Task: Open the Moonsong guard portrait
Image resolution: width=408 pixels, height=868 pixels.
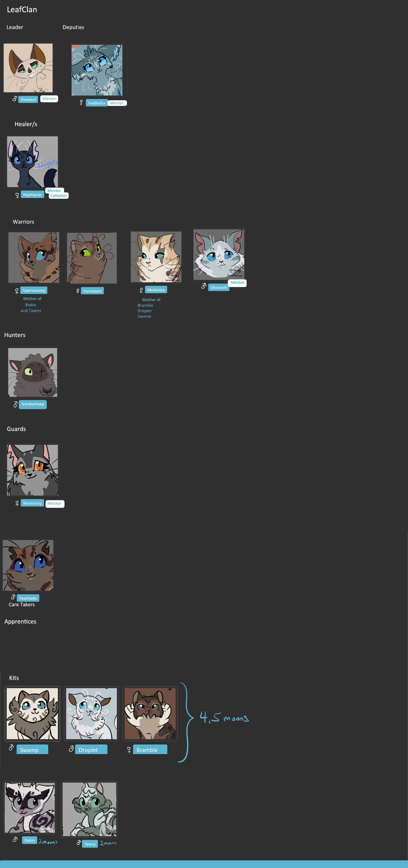Action: point(32,470)
